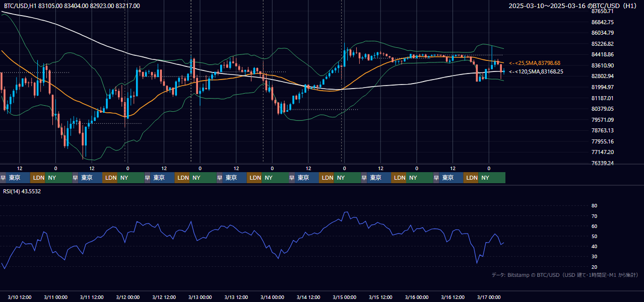Click price axis label 81187.01
Screen dimensions: 644x302
pyautogui.click(x=603, y=98)
